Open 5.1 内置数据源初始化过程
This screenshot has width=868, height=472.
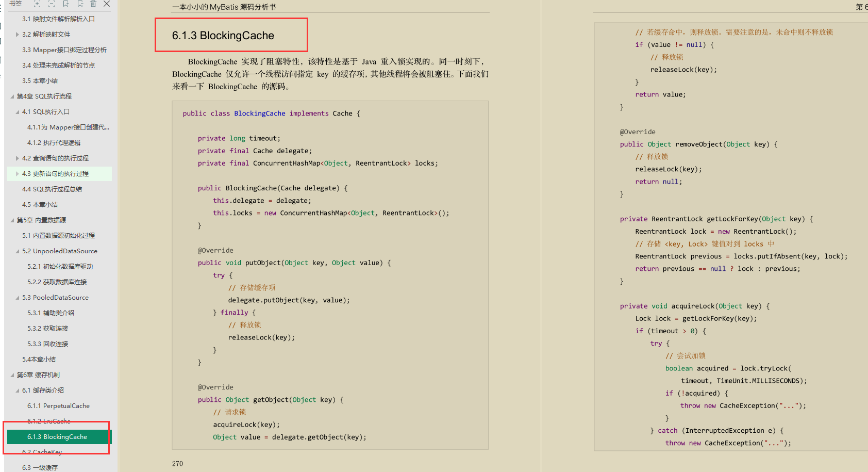[x=58, y=236]
